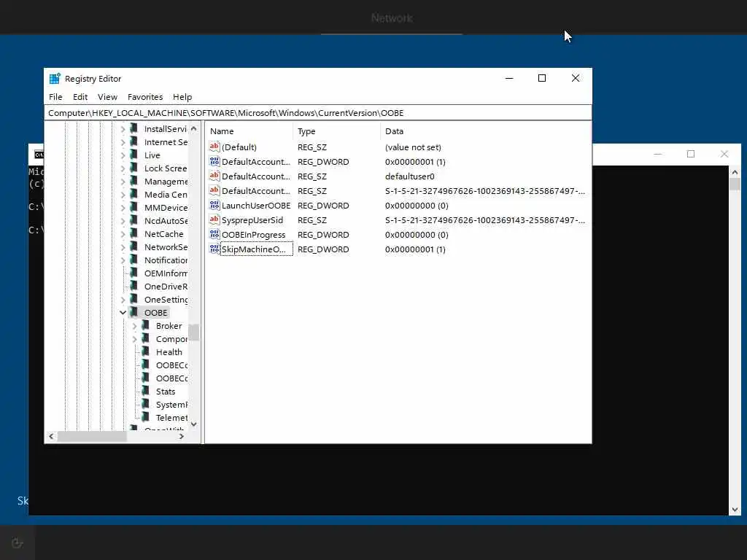747x560 pixels.
Task: Click the DefaultAccount icon with data defaultuser0
Action: click(214, 176)
